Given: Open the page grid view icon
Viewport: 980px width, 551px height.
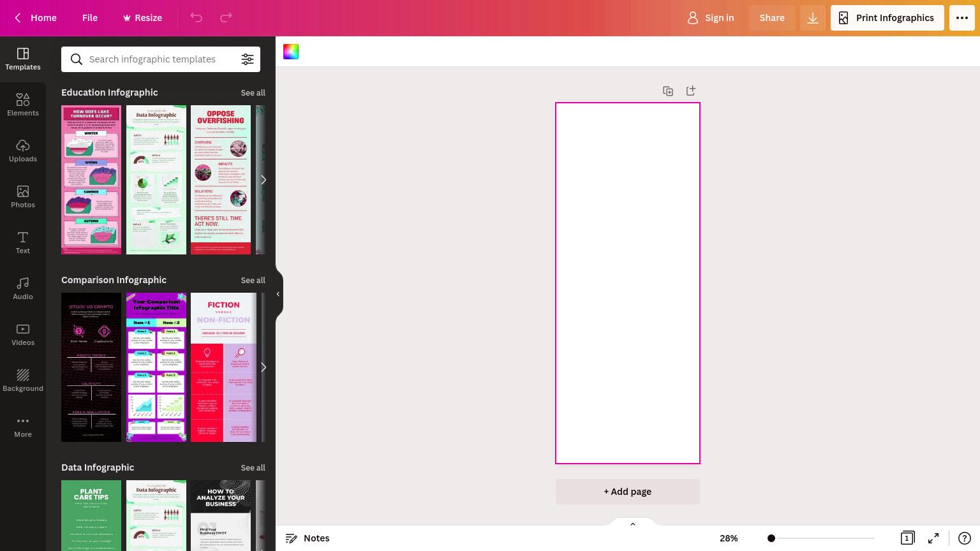Looking at the screenshot, I should [x=907, y=538].
